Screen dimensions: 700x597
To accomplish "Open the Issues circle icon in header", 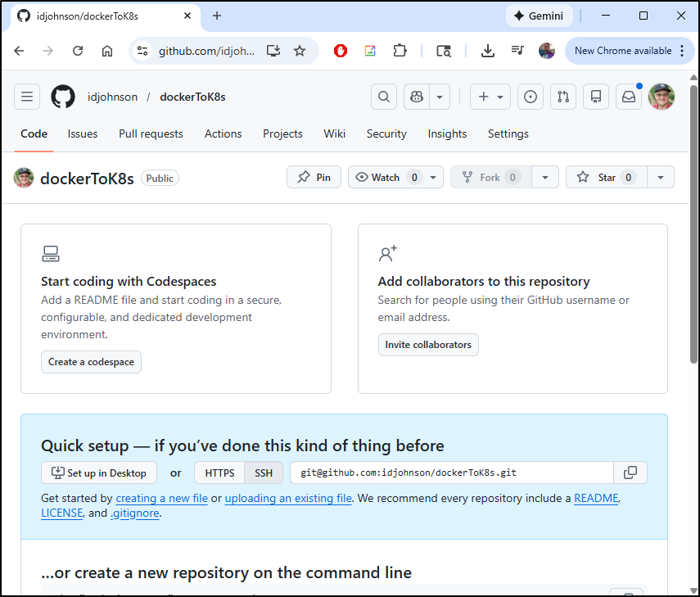I will click(x=531, y=97).
